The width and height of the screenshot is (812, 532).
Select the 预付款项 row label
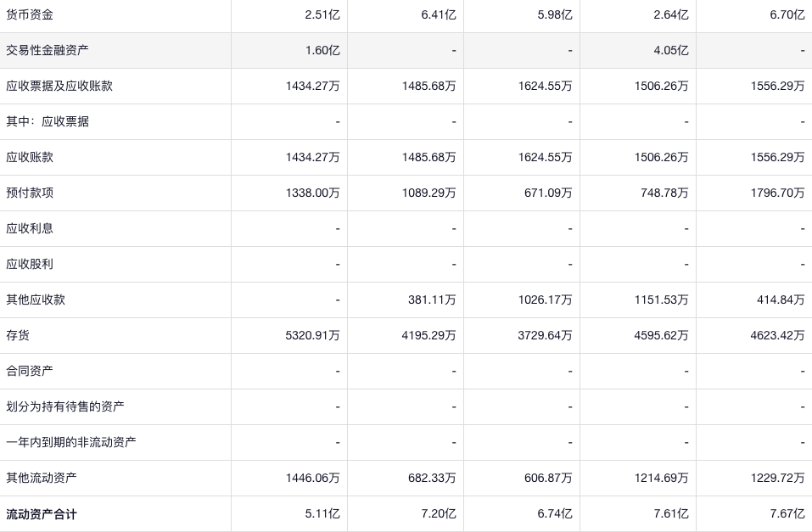[x=30, y=193]
